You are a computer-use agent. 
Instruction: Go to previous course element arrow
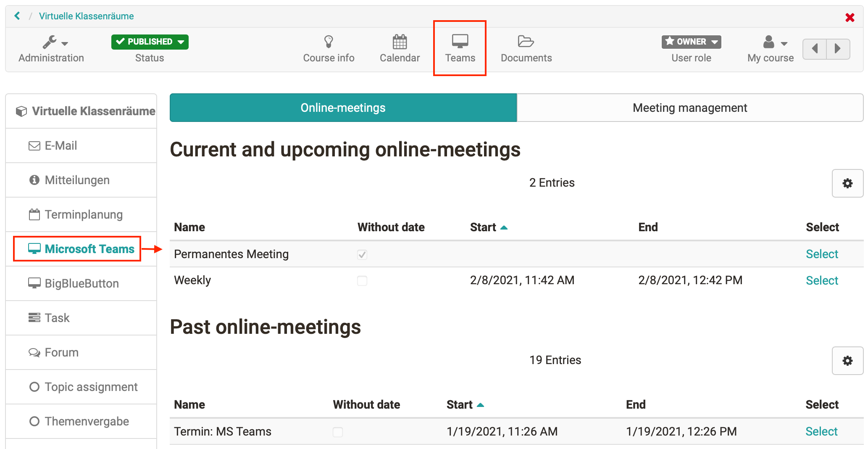(x=815, y=49)
